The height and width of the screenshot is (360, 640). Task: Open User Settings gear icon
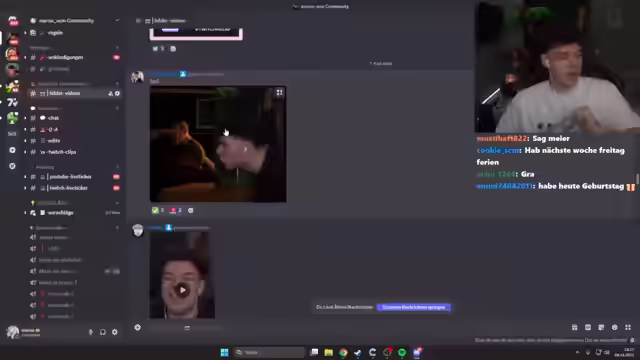pos(115,332)
